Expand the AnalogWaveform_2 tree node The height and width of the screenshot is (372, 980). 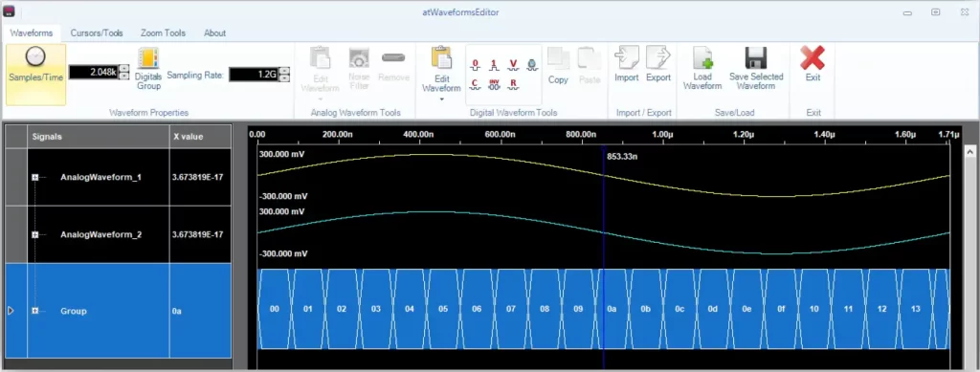pos(35,234)
